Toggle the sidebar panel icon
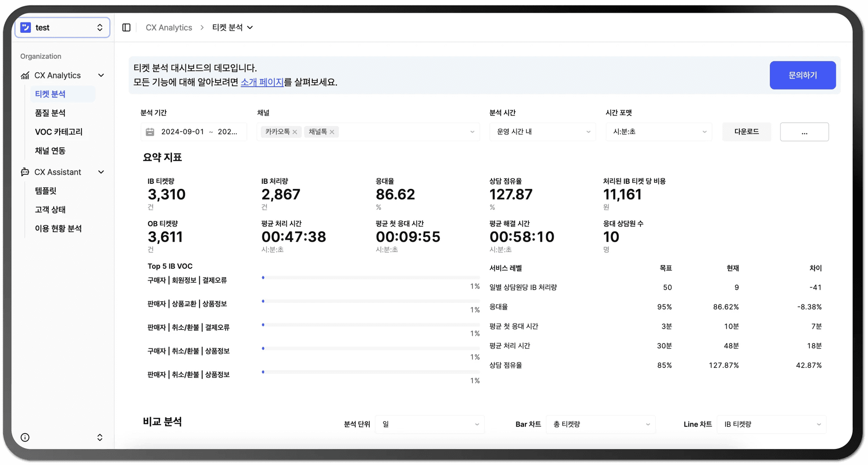Viewport: 868px width, 465px height. coord(126,27)
